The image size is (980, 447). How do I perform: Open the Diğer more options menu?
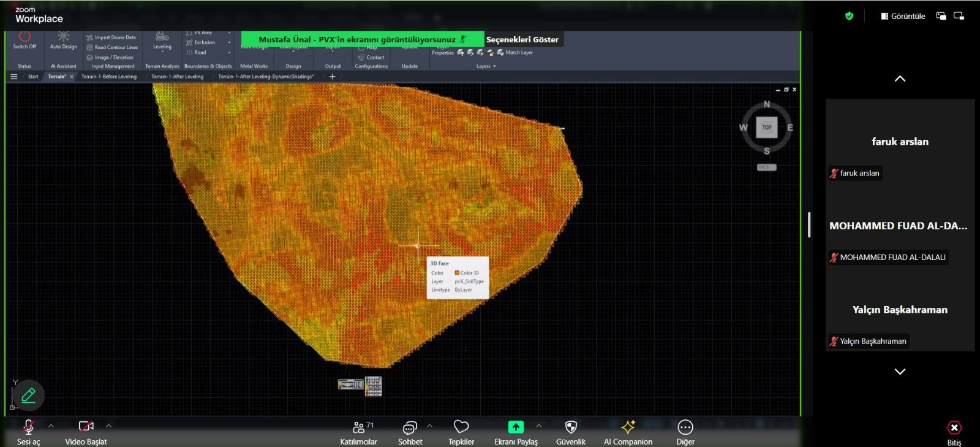click(685, 428)
